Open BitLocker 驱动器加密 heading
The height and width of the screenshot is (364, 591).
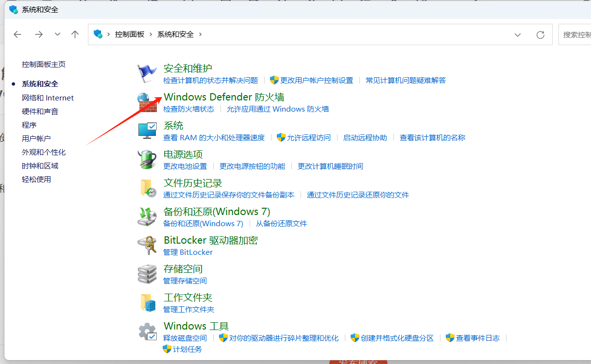click(x=211, y=240)
